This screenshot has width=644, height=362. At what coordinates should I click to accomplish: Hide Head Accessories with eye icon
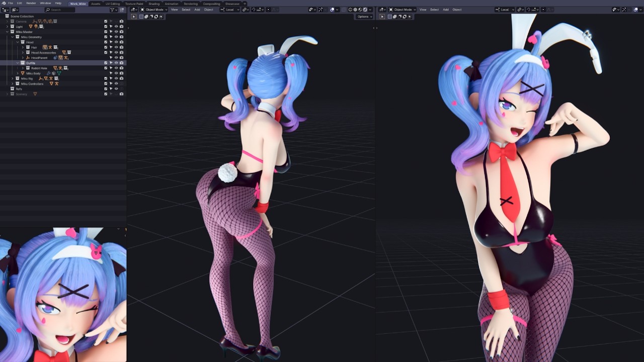(x=116, y=52)
